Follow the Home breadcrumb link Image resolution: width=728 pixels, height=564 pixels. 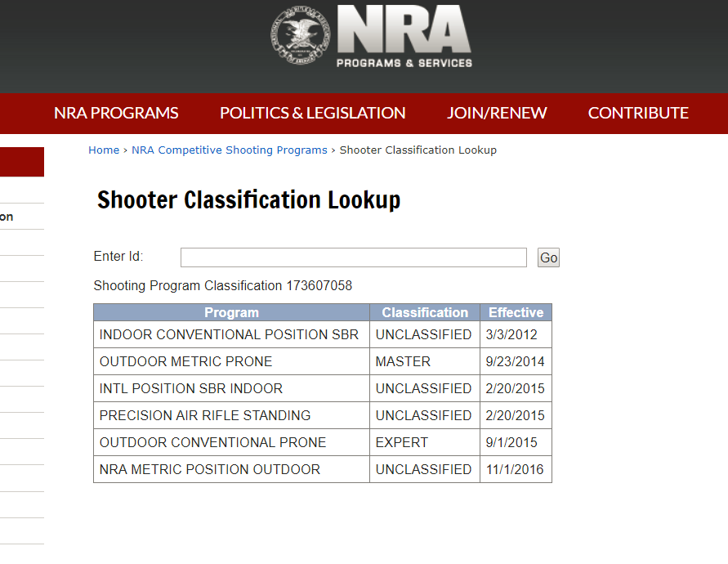pos(104,150)
